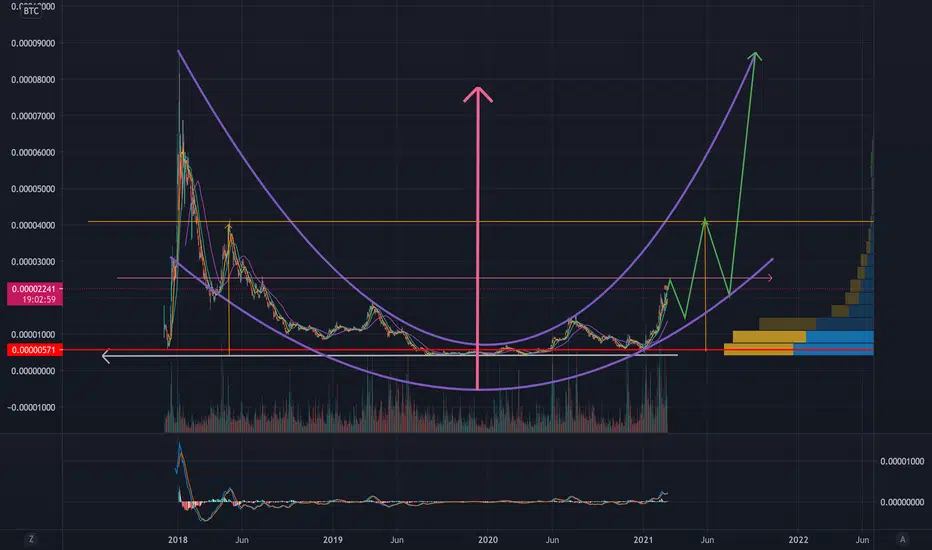Click the 19:02:59 bar countdown
This screenshot has height=550, width=932.
click(39, 300)
